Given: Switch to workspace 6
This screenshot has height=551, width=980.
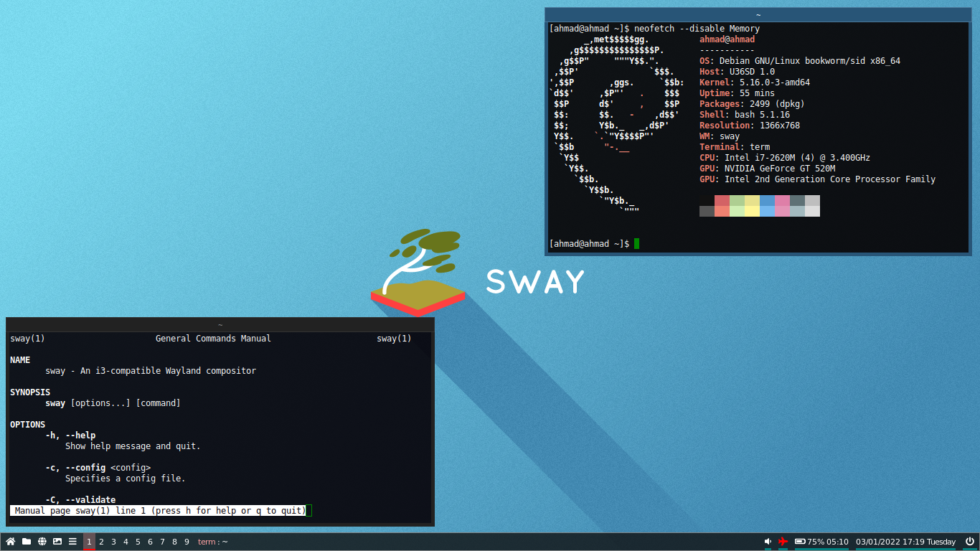Looking at the screenshot, I should coord(150,542).
